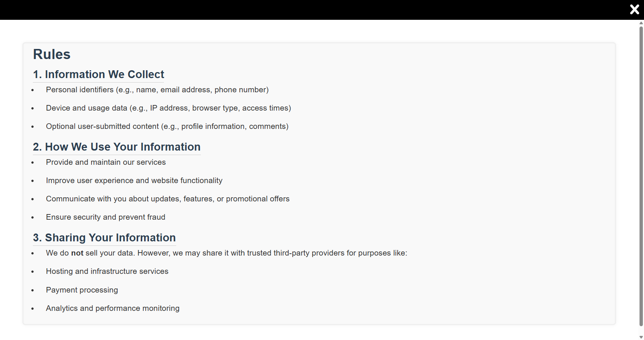The height and width of the screenshot is (340, 644).
Task: Click the "Rules" title heading
Action: pyautogui.click(x=52, y=55)
